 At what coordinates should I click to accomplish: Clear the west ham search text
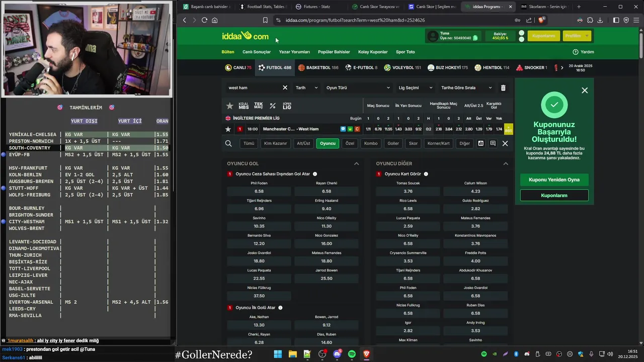pos(285,87)
